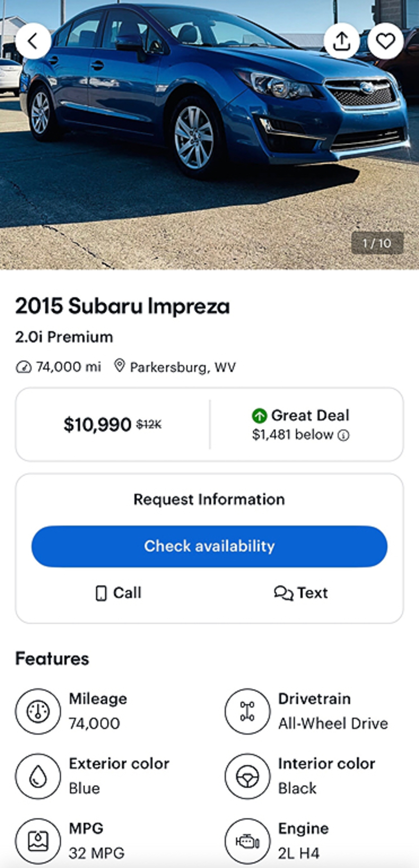Click the speedometer icon by 74,000 mi
The height and width of the screenshot is (868, 419).
(x=23, y=367)
